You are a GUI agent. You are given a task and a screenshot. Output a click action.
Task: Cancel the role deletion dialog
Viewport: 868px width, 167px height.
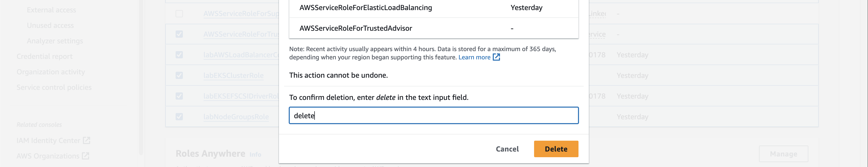[507, 149]
